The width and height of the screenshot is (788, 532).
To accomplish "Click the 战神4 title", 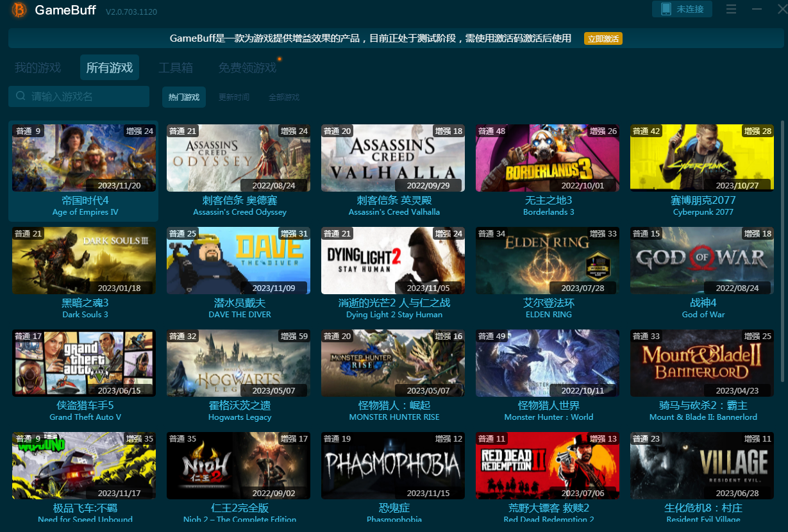I will coord(703,303).
